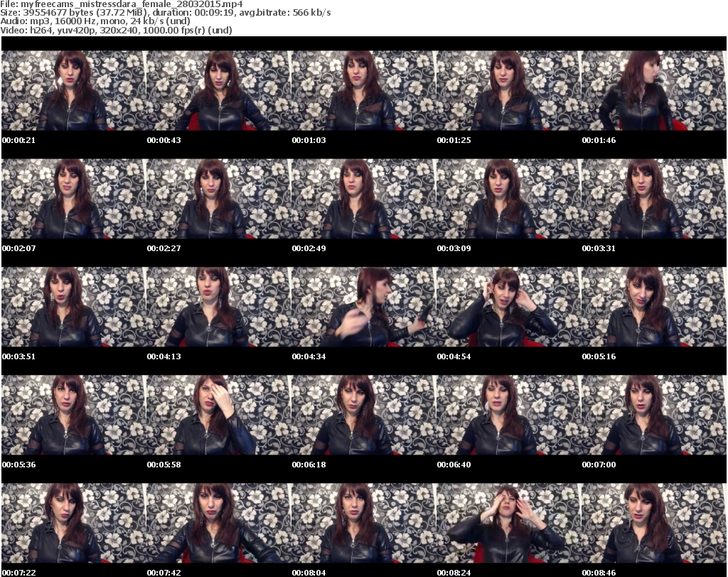Click the 00:04:34 timestamp label
The image size is (728, 577).
309,356
